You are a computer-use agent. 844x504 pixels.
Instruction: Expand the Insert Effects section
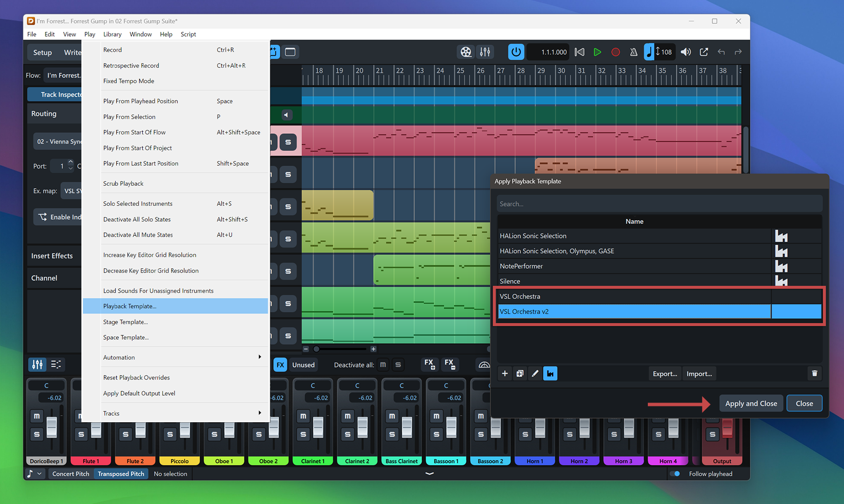[54, 256]
